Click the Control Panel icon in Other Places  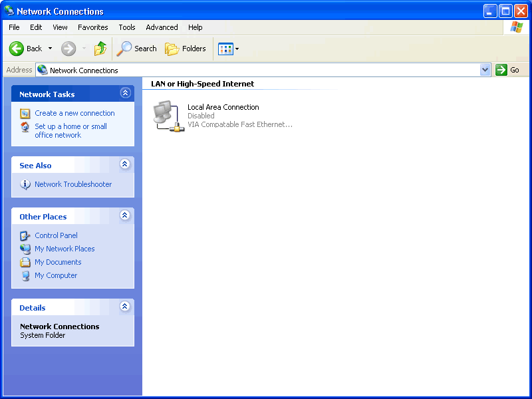click(x=25, y=235)
